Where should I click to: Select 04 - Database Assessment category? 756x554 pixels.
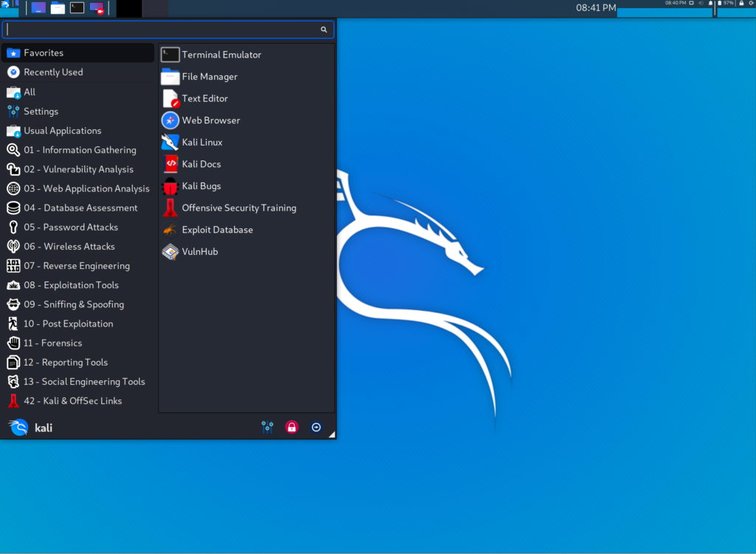point(78,208)
